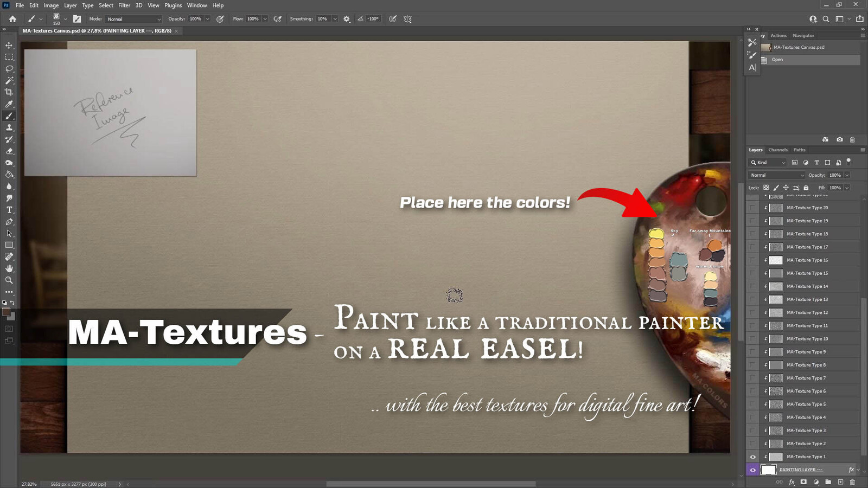Select the Paint Bucket tool
The image size is (868, 488).
(9, 175)
